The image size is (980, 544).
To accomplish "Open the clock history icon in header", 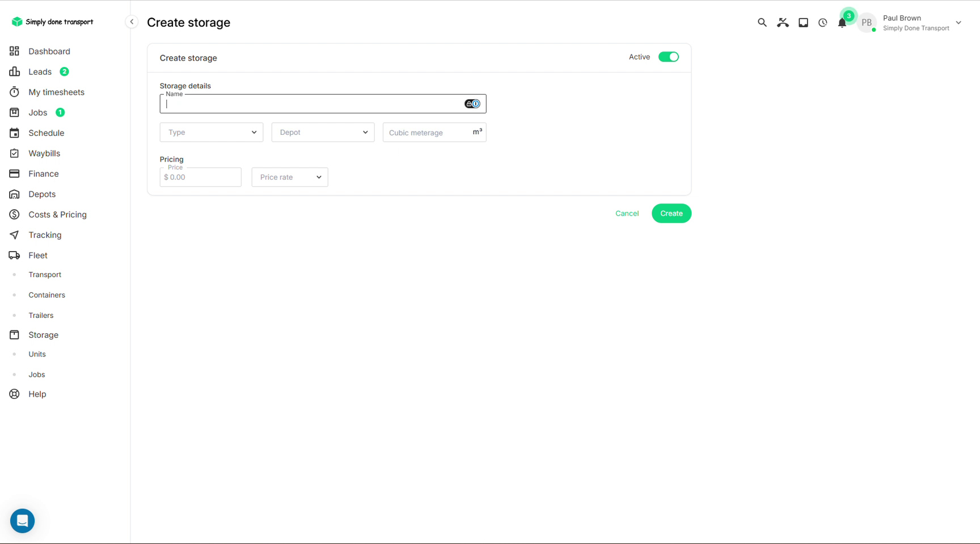I will click(x=822, y=23).
